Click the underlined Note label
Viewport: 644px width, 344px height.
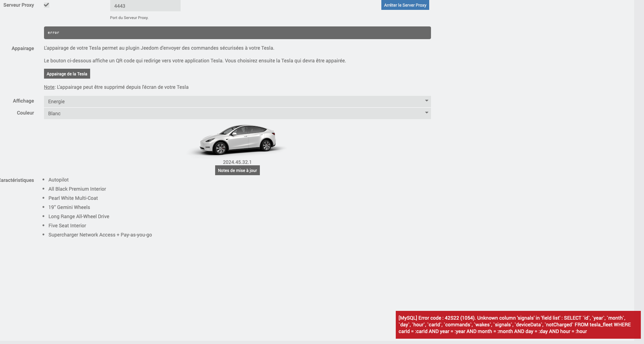pyautogui.click(x=49, y=87)
